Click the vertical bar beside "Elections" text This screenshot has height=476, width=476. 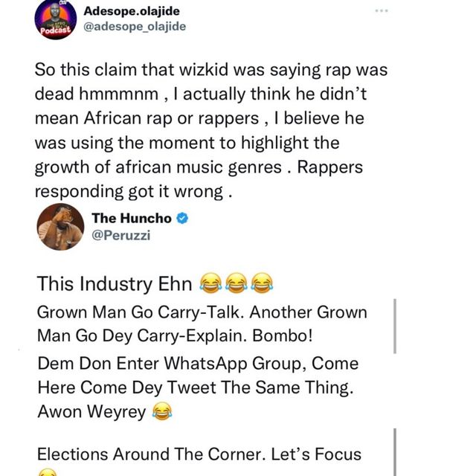(x=394, y=451)
